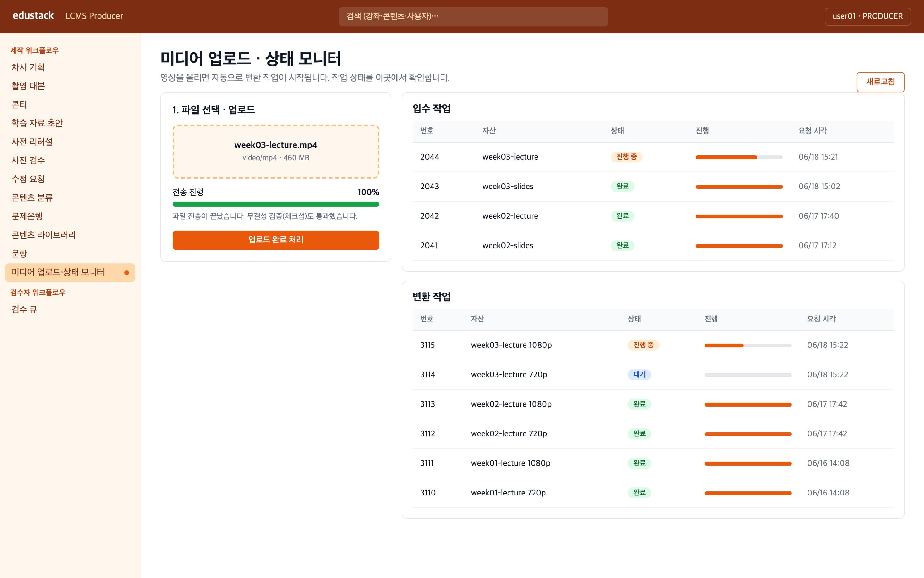This screenshot has width=924, height=578.
Task: Focus the 검색 (강좌·콘텐츠·사용자) search field
Action: click(473, 16)
